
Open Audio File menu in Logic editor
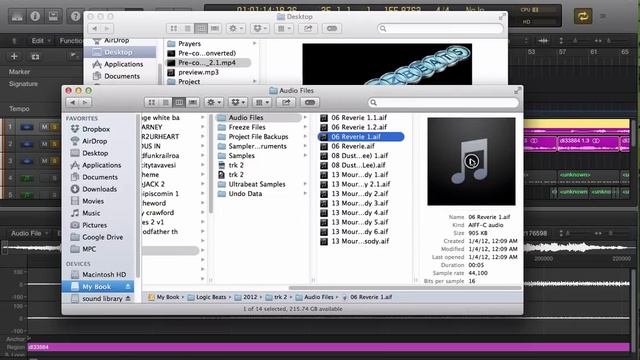click(x=29, y=233)
